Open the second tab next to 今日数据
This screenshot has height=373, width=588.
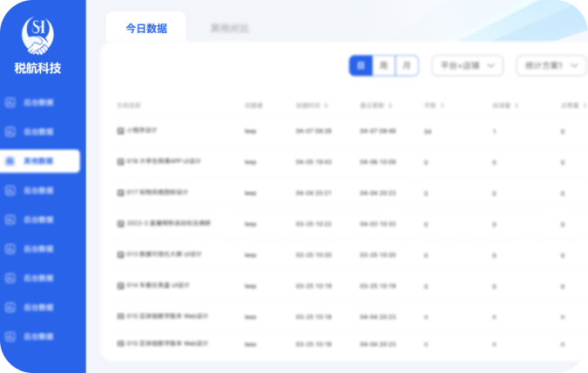point(229,28)
